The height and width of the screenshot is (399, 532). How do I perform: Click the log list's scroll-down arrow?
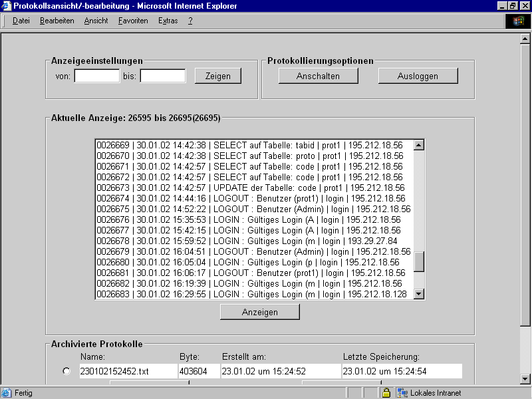pos(420,294)
